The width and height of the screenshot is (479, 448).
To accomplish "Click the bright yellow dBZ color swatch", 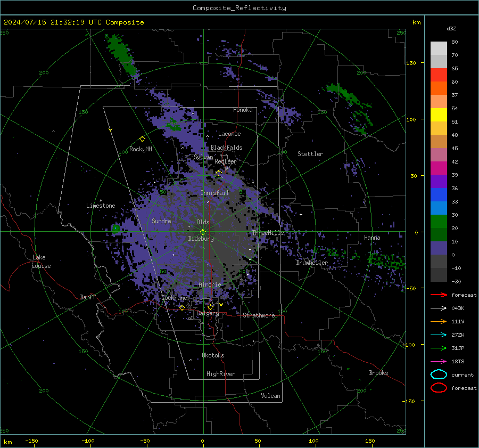I will point(439,115).
